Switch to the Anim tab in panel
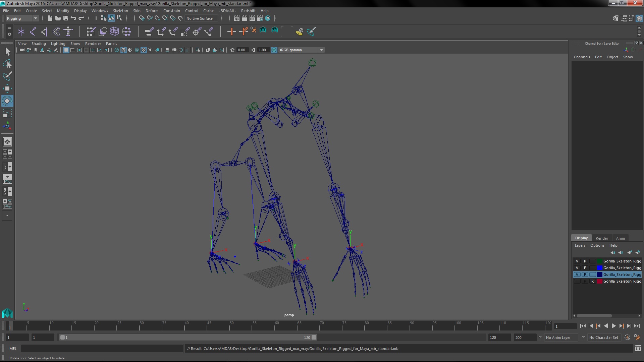 [620, 238]
